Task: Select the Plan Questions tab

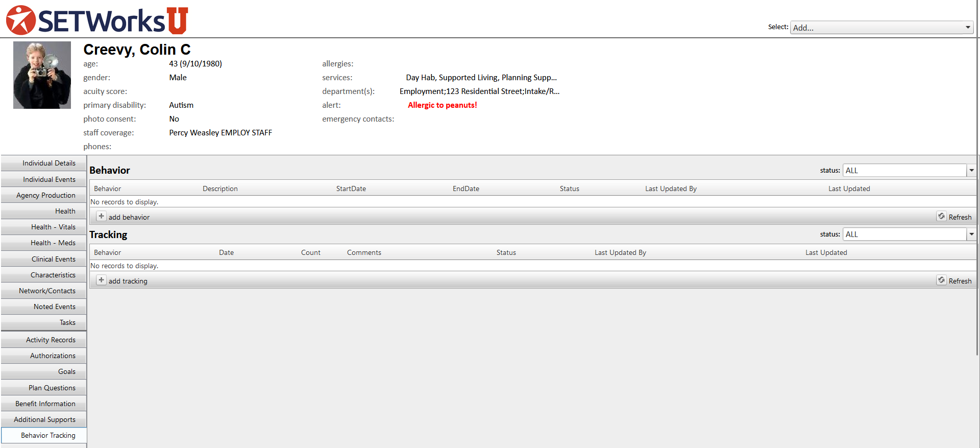Action: [44, 388]
